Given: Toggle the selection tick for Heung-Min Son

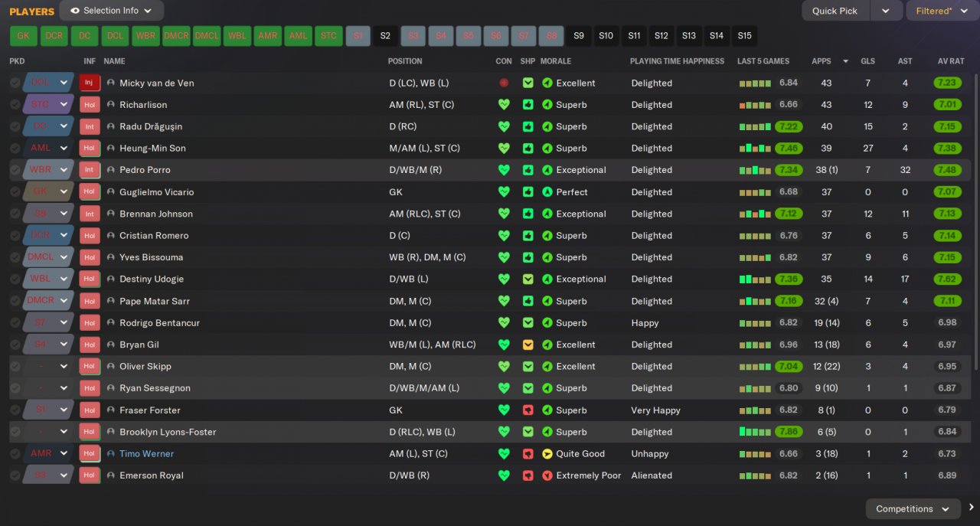Looking at the screenshot, I should [x=15, y=149].
